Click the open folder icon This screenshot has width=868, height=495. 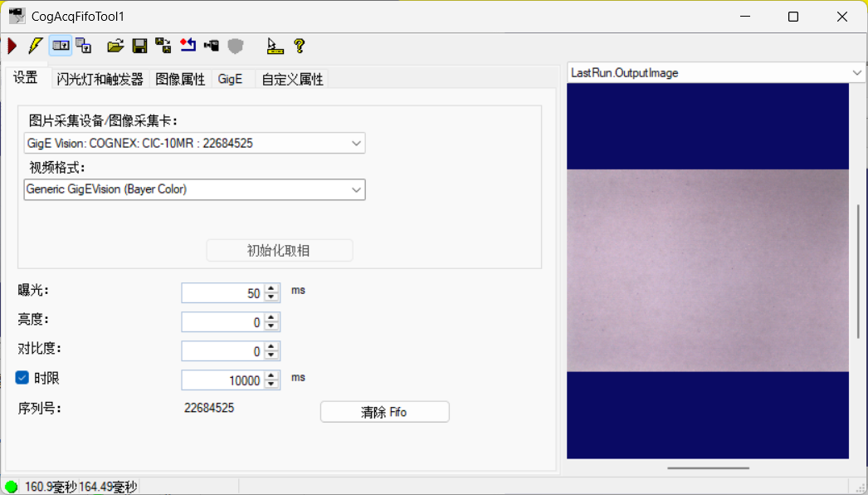pyautogui.click(x=115, y=46)
